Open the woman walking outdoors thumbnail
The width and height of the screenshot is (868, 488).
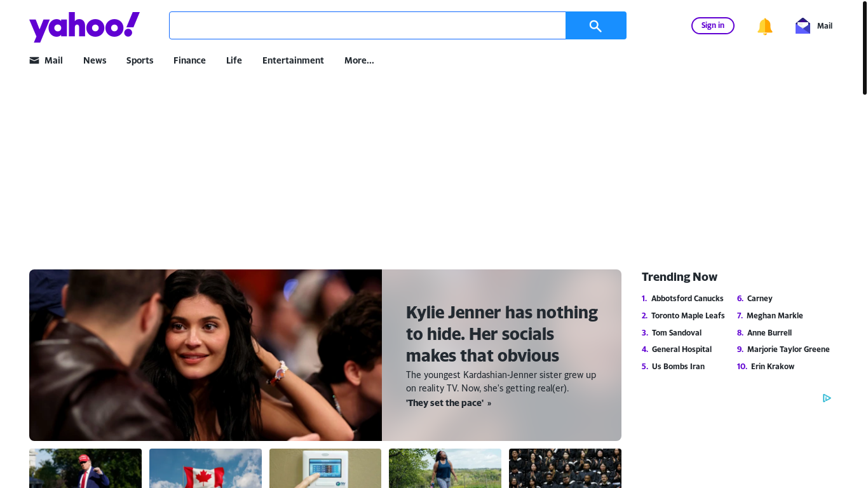[x=445, y=468]
